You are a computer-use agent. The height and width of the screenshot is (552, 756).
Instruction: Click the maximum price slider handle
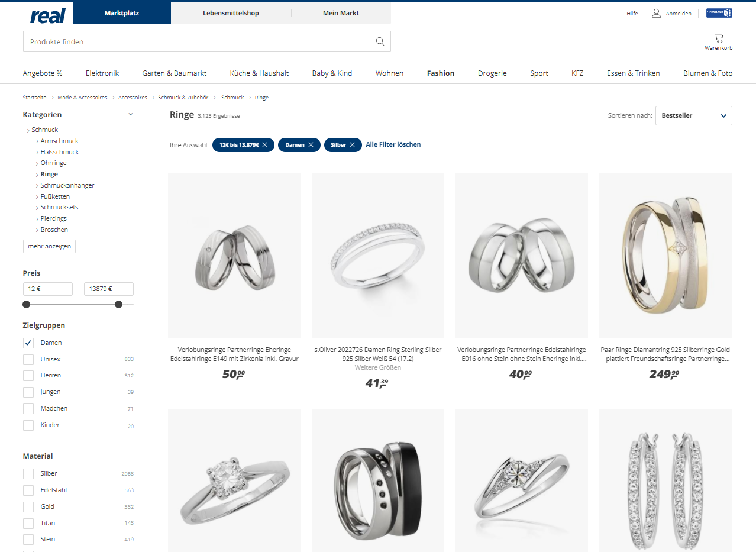(118, 304)
